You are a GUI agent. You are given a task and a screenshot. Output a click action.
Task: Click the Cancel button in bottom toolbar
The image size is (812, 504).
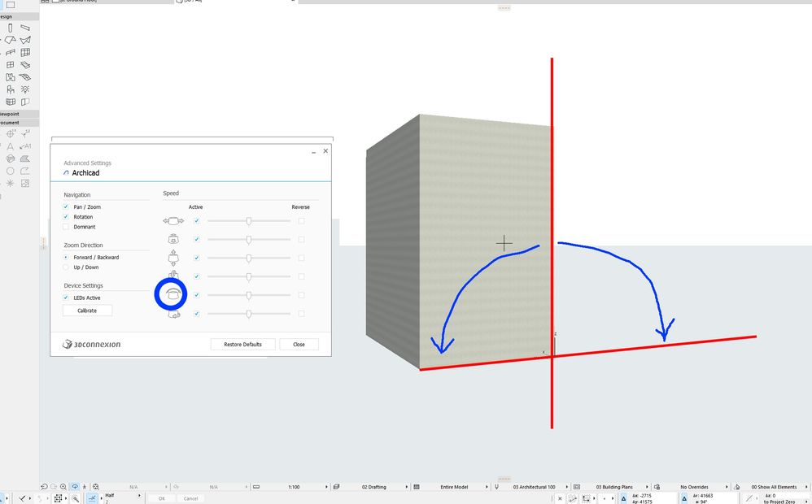click(190, 498)
